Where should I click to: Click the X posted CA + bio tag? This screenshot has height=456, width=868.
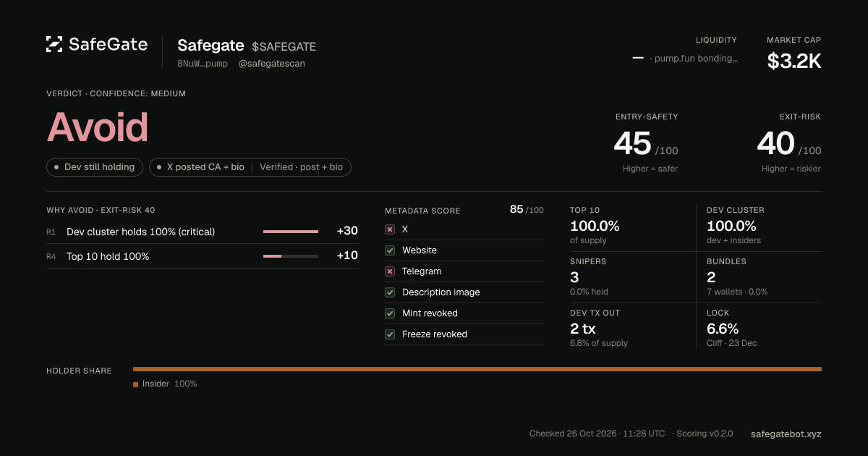[x=250, y=167]
